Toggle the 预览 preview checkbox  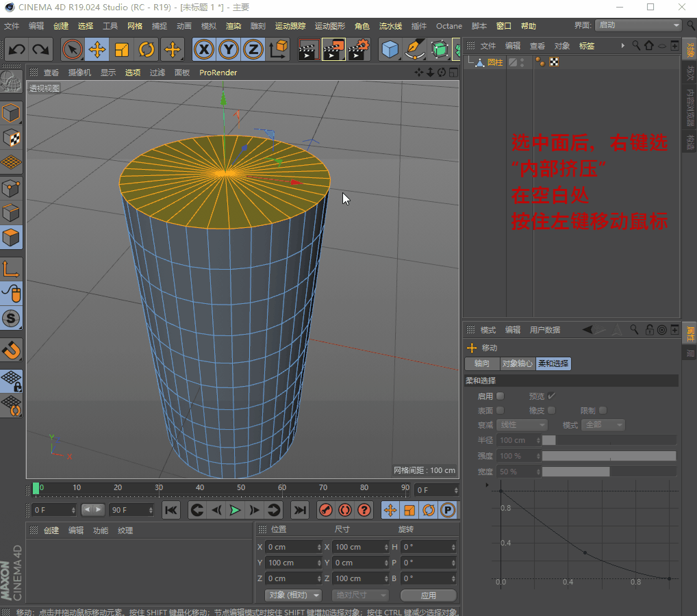click(x=552, y=396)
